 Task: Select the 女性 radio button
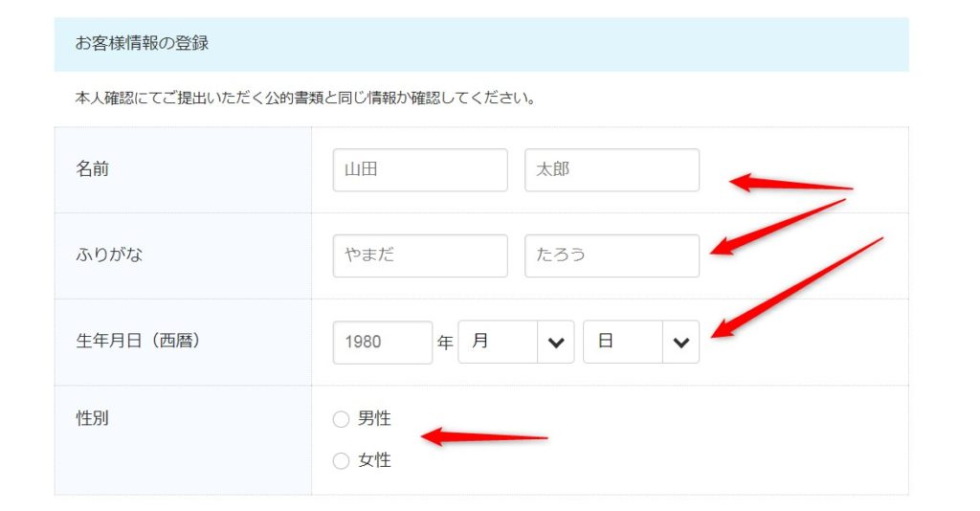point(341,461)
